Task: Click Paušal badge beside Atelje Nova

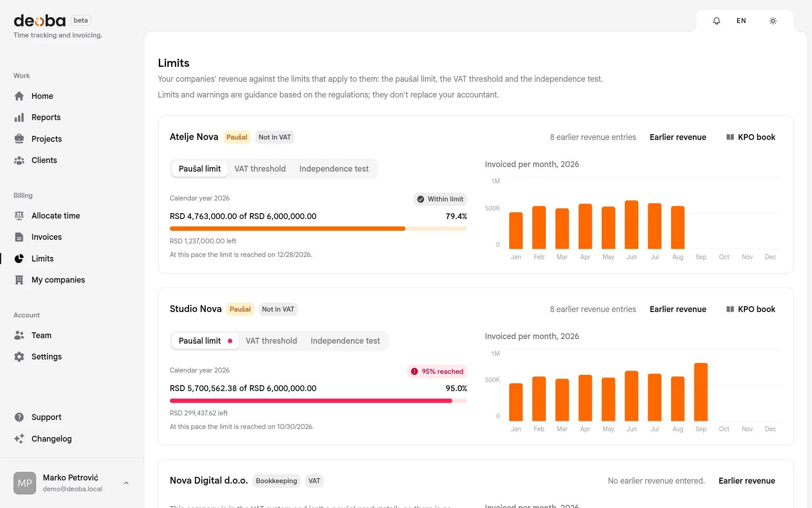Action: pos(236,137)
